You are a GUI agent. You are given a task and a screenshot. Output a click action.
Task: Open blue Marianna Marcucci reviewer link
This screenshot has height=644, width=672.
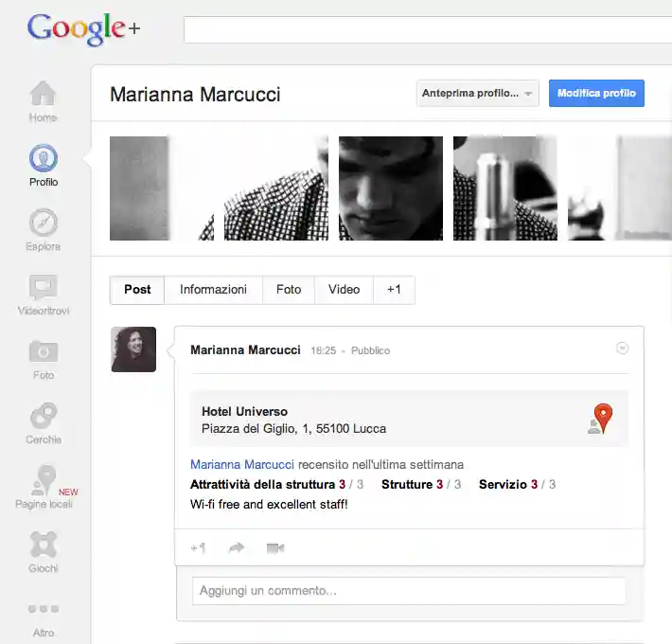pos(242,465)
